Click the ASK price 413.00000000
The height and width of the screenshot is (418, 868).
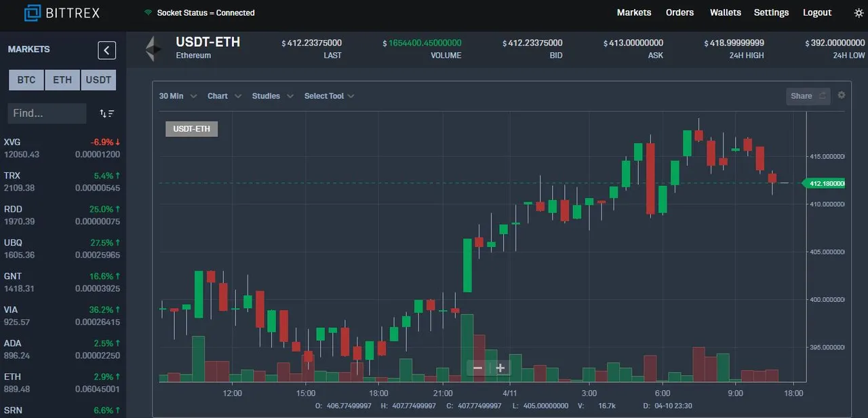click(633, 43)
